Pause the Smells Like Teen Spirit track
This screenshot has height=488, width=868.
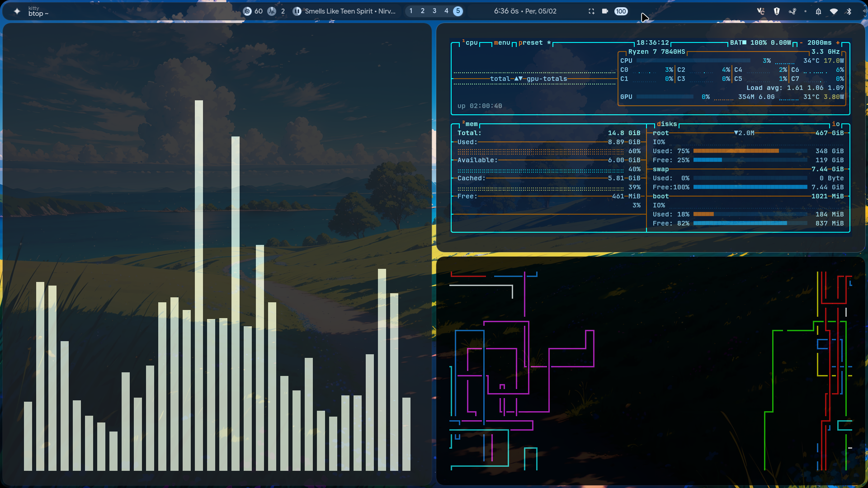click(297, 11)
